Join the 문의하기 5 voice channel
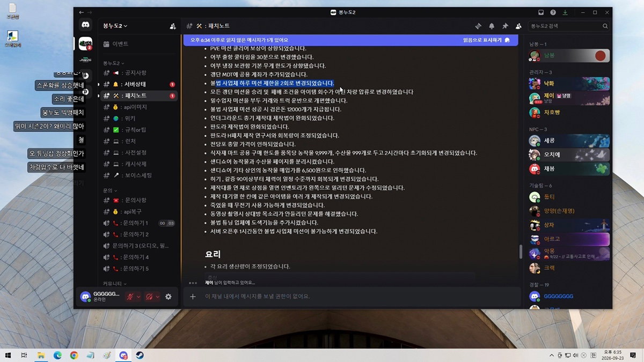Screen dimensions: 644x362 coord(139,269)
